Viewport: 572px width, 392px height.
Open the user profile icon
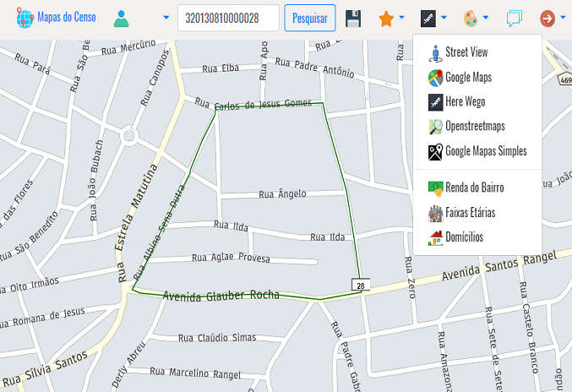(x=123, y=18)
